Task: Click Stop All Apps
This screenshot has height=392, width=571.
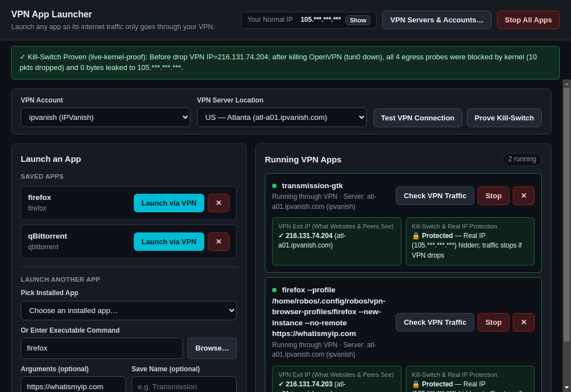Action: tap(528, 20)
